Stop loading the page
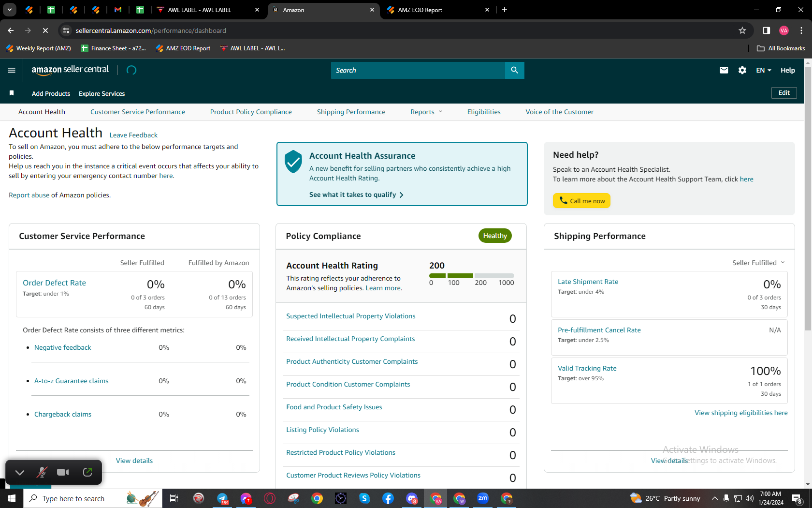Screen dimensions: 812x508 45,30
